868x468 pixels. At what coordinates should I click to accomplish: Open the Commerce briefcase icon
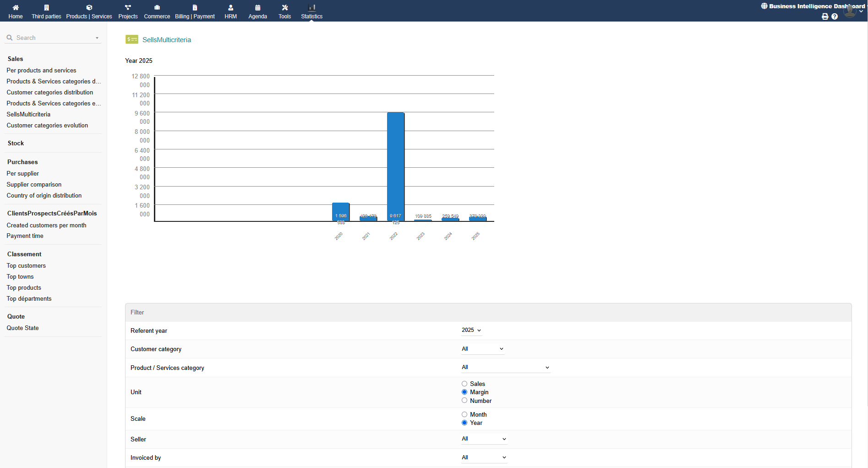coord(157,8)
